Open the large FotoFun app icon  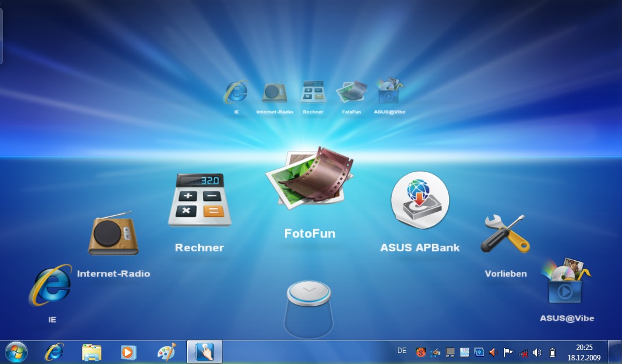310,177
